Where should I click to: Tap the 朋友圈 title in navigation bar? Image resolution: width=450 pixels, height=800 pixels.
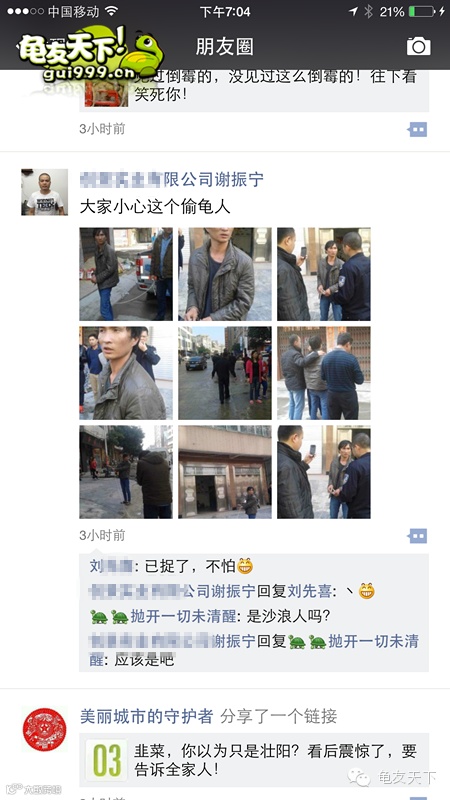(224, 47)
